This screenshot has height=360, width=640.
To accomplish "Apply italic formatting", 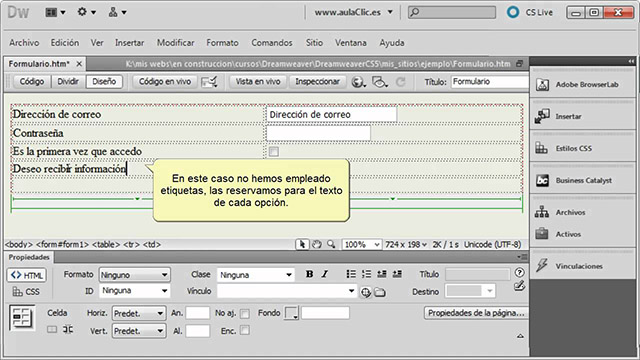I will point(324,274).
